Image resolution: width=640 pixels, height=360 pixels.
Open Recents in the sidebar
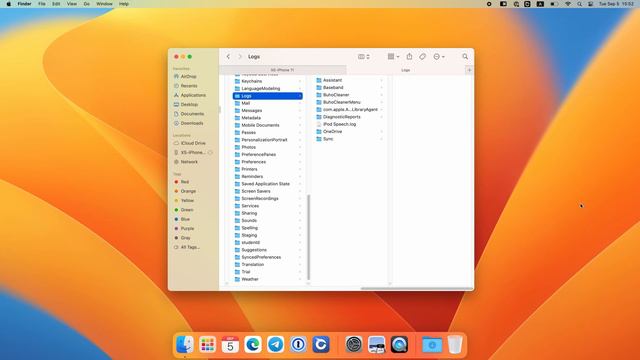pyautogui.click(x=189, y=86)
